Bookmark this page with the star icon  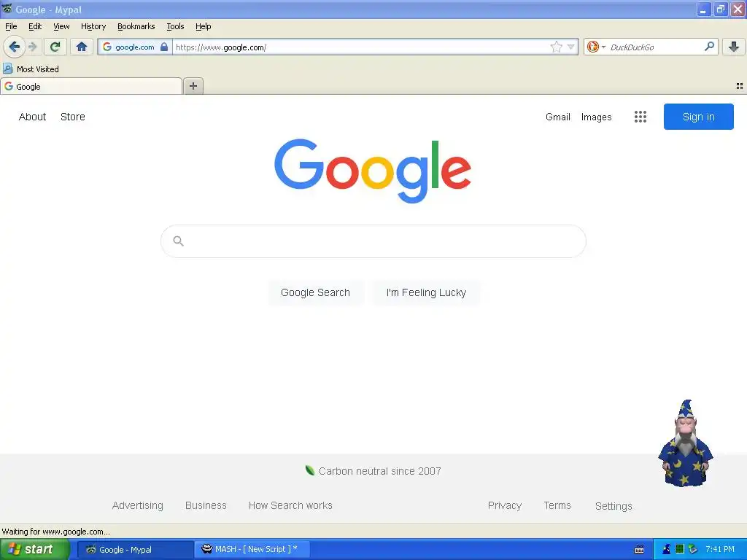[556, 47]
